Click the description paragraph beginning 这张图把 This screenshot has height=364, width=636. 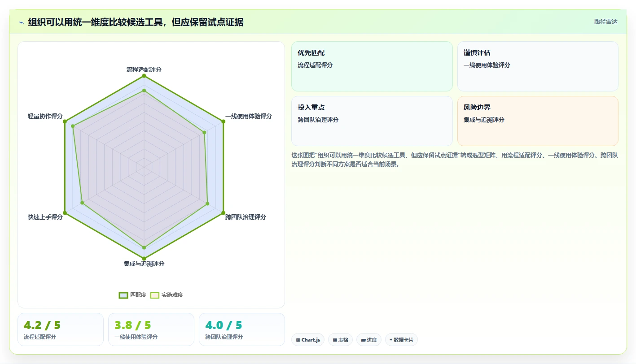click(455, 160)
